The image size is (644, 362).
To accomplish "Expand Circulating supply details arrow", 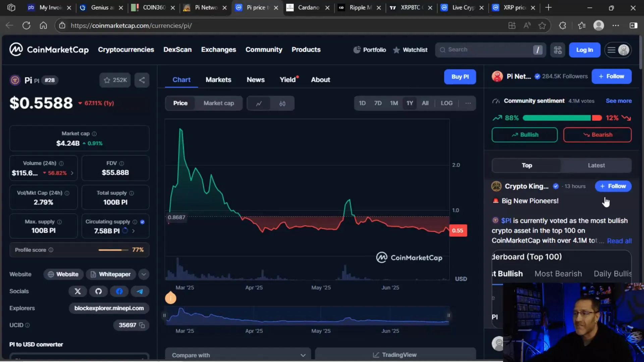I will [133, 231].
